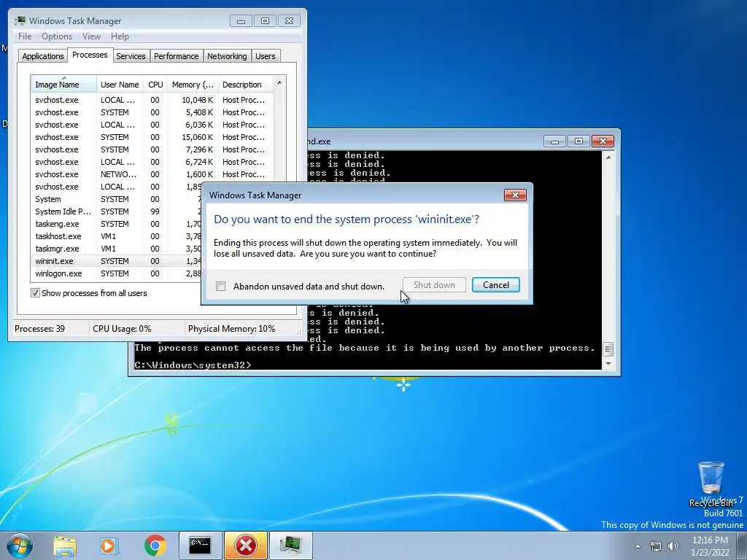
Task: Select svchost.exe using 7,296 K memory
Action: (x=152, y=149)
